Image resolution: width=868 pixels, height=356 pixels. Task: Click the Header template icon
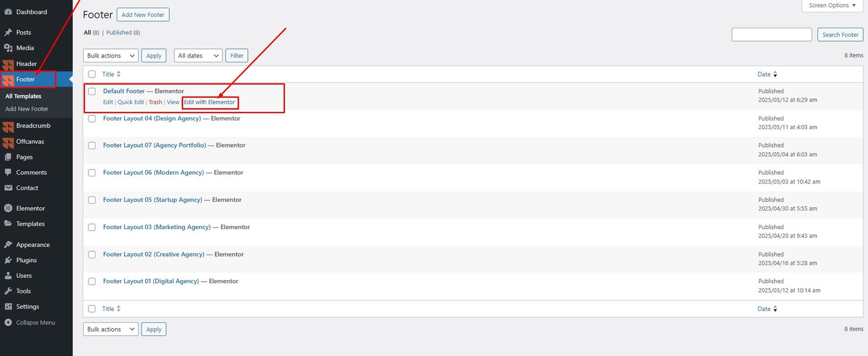click(x=8, y=64)
